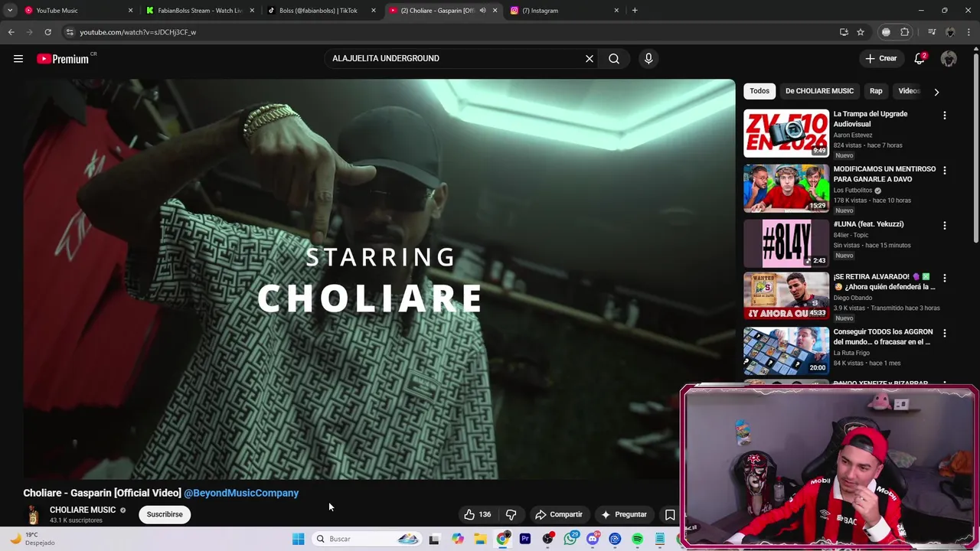This screenshot has width=980, height=551.
Task: Open options for #LUNA video
Action: [x=944, y=226]
